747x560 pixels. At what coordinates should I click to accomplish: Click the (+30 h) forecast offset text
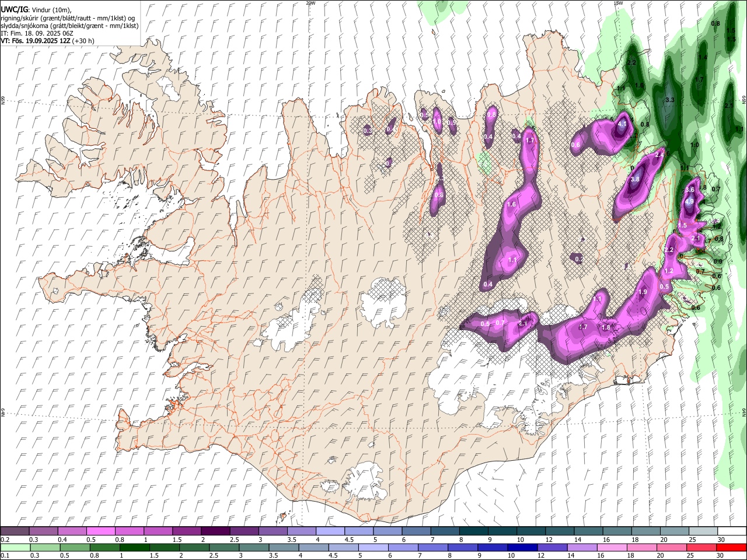coord(83,41)
